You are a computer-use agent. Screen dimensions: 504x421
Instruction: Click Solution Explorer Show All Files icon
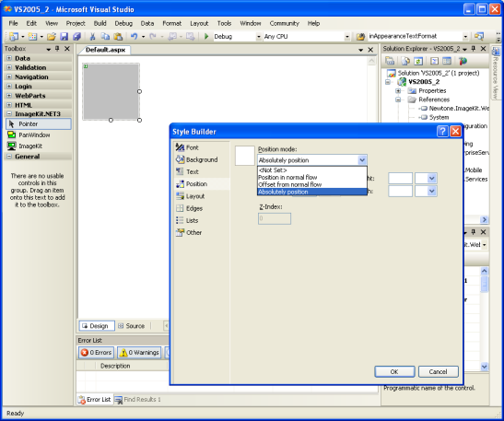coord(405,61)
